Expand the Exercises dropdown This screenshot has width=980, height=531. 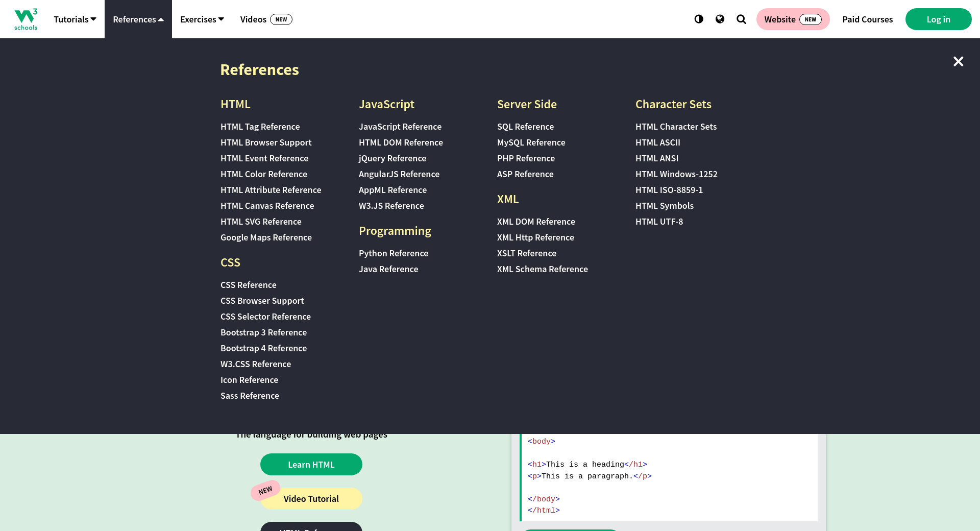click(202, 19)
